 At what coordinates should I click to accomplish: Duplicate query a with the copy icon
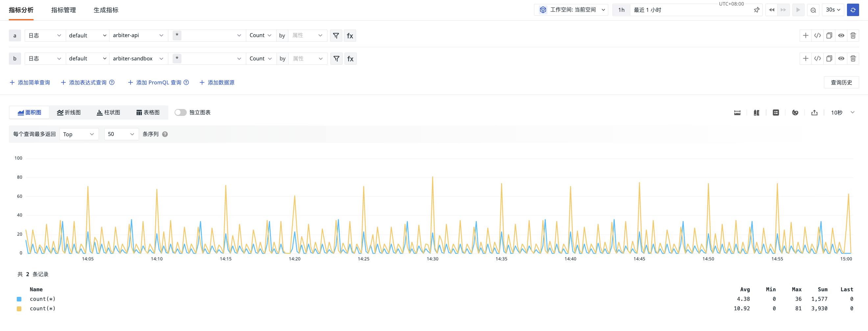click(x=829, y=35)
